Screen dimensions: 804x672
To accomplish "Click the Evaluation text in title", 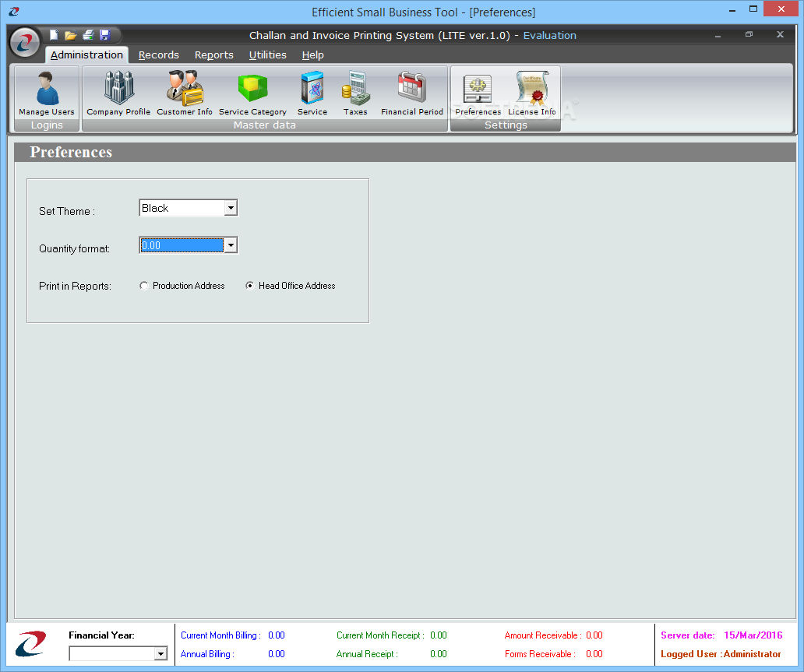I will (x=550, y=35).
